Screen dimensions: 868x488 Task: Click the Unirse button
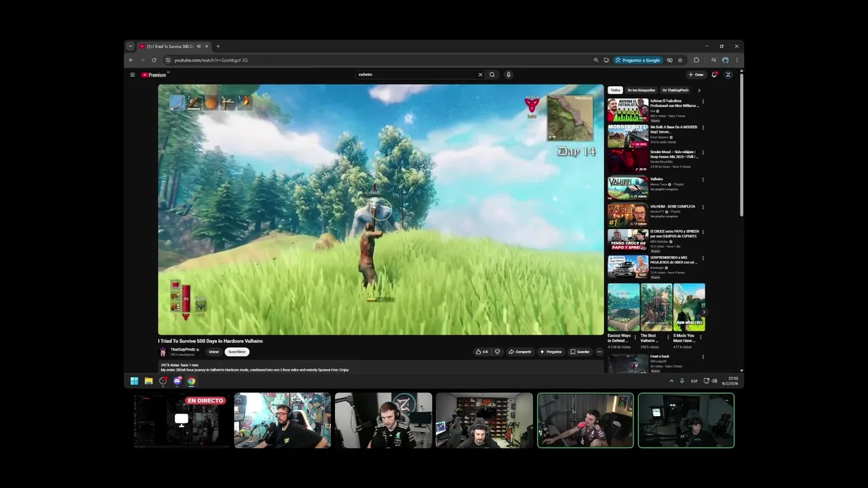(214, 352)
